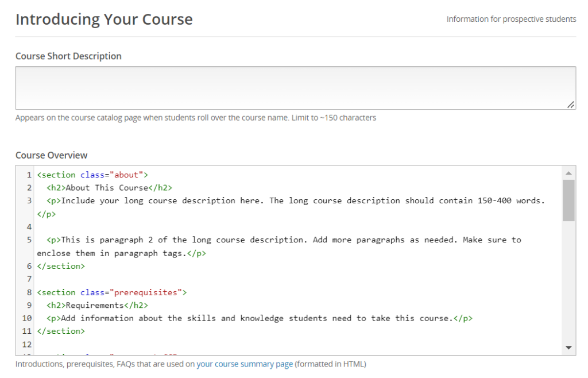Click the 'This is paragraph 2' code line

tap(287, 240)
